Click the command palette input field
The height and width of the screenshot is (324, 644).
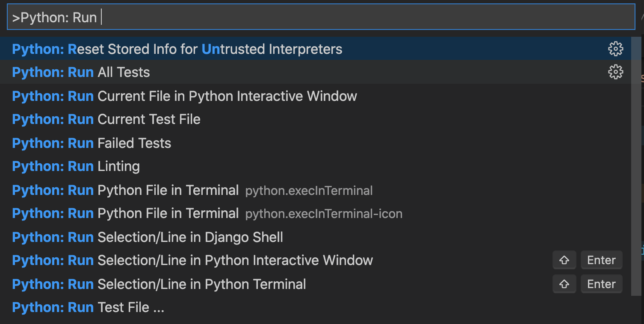171,17
